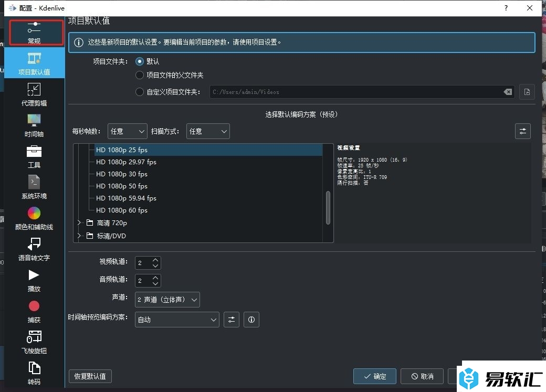The height and width of the screenshot is (392, 546).
Task: Click the help question mark in title bar
Action: click(x=506, y=8)
